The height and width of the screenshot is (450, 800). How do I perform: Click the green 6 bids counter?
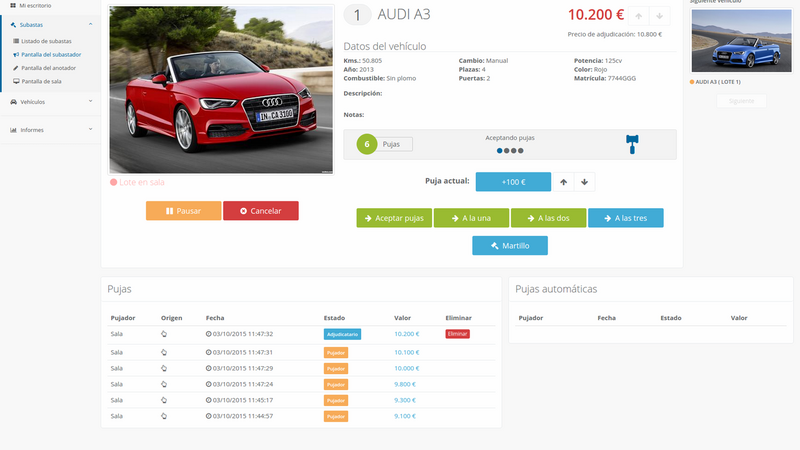tap(366, 144)
